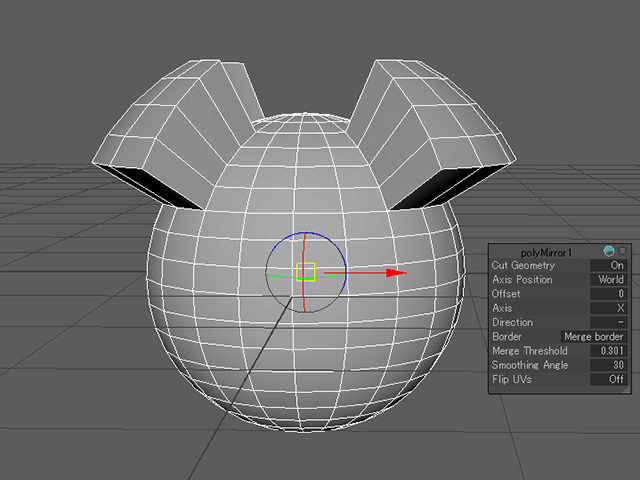Click the polyMirror1 title text
The height and width of the screenshot is (480, 640).
point(546,253)
